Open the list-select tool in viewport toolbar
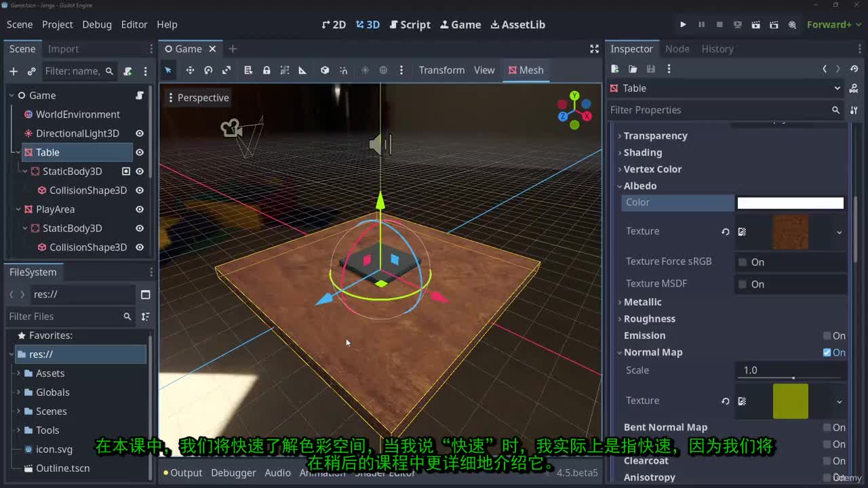Screen dimensions: 868x488 click(248, 70)
